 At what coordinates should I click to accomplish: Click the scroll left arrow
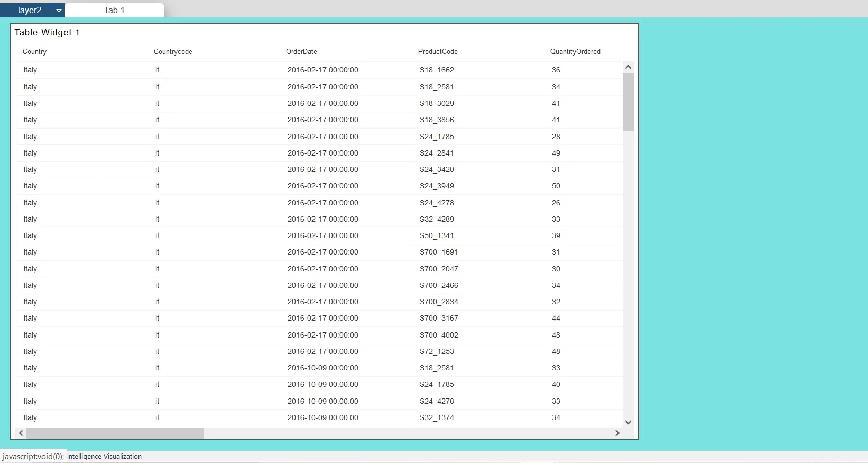point(21,433)
